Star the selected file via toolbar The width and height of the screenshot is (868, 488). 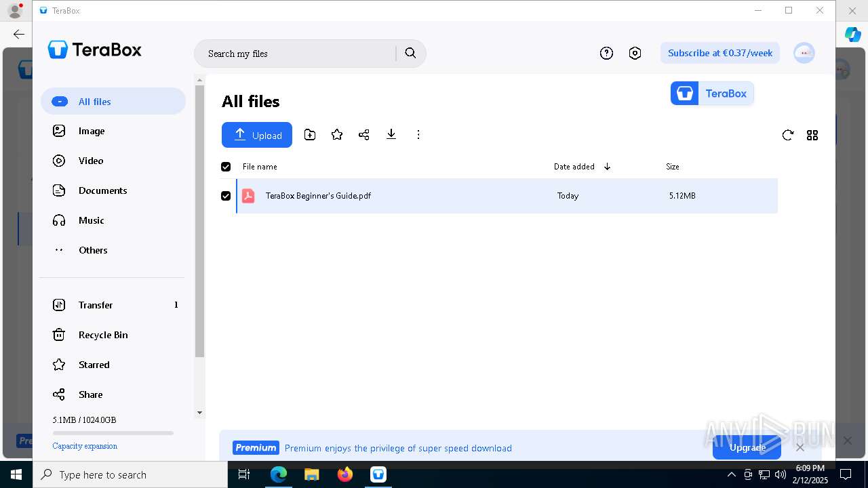(337, 135)
